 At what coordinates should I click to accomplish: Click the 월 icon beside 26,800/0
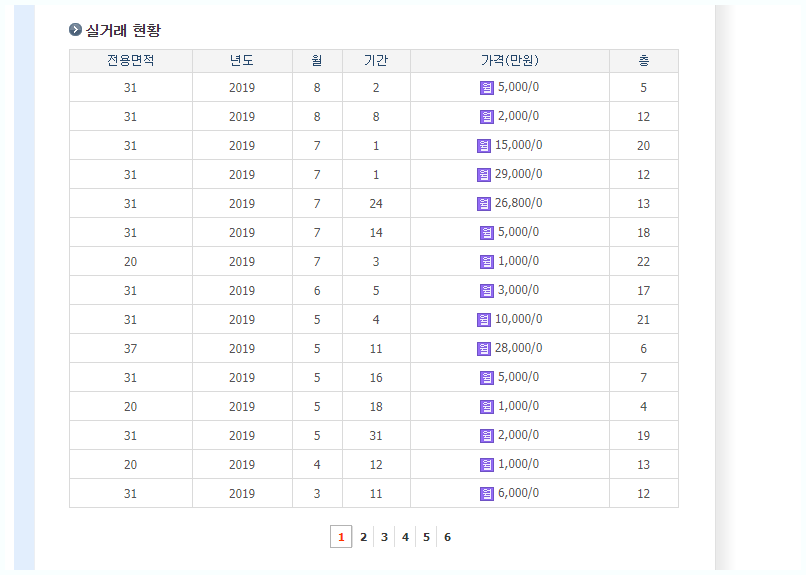(x=484, y=204)
